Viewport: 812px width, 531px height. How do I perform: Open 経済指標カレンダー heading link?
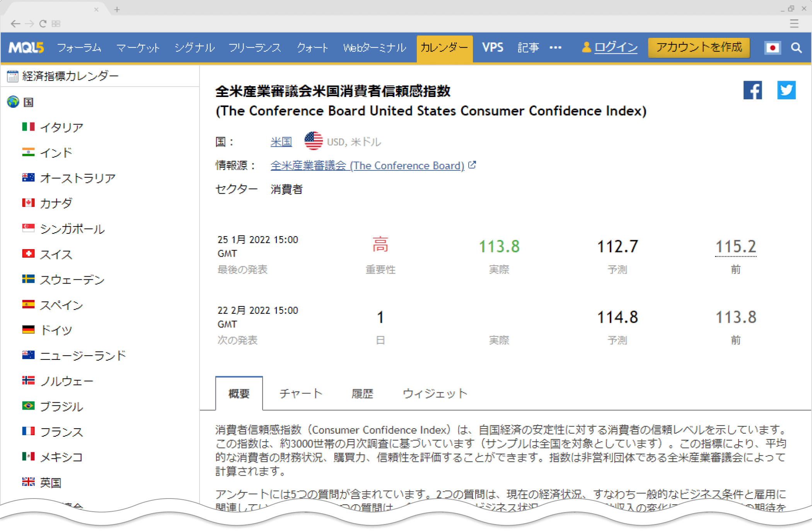point(70,76)
